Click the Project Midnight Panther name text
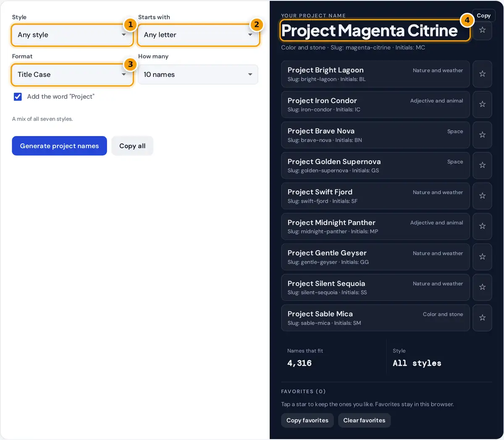 coord(331,223)
